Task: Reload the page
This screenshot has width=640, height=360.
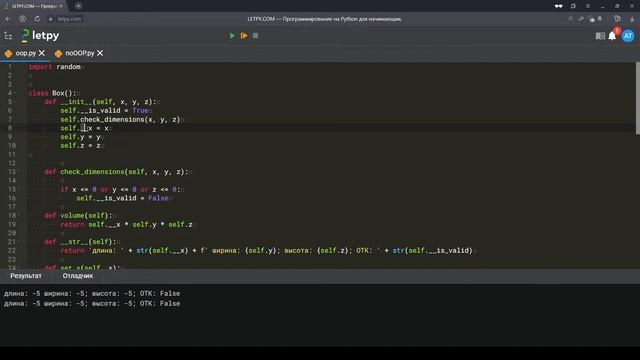Action: [37, 19]
